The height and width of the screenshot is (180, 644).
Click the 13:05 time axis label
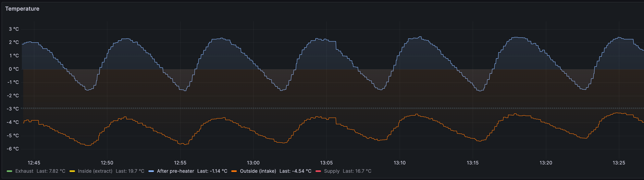click(x=326, y=163)
